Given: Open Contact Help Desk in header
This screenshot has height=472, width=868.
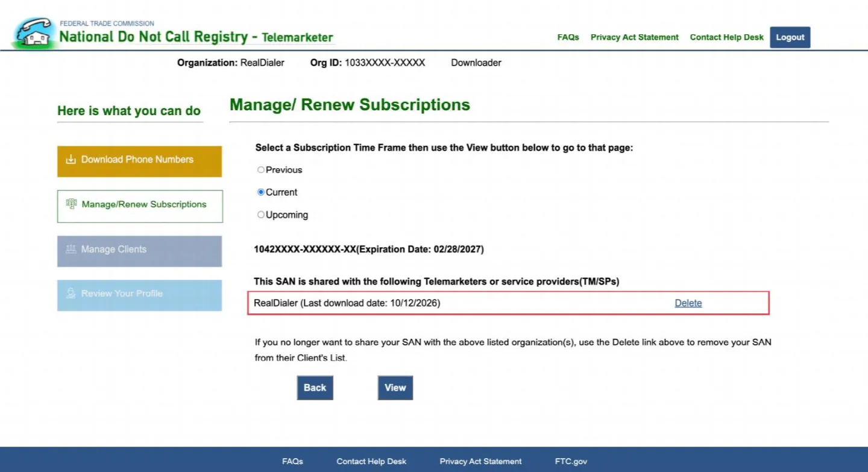Looking at the screenshot, I should (727, 37).
